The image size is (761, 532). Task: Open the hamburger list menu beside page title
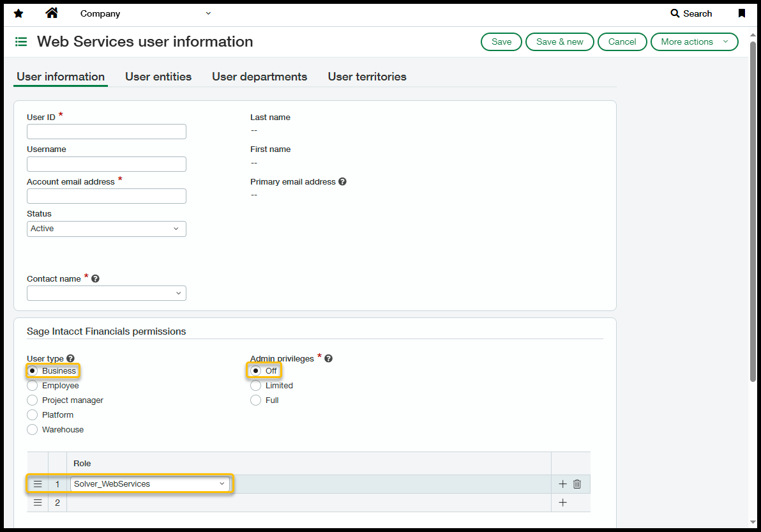point(21,42)
